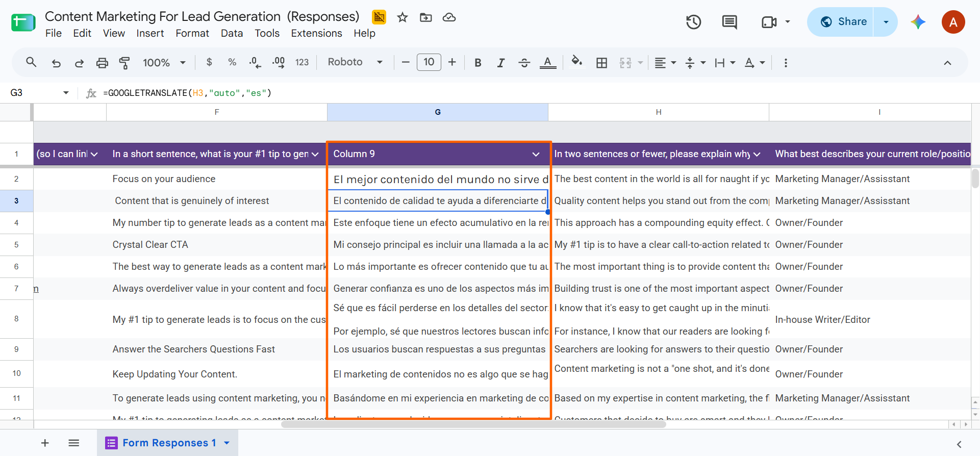Format as percent

(232, 62)
